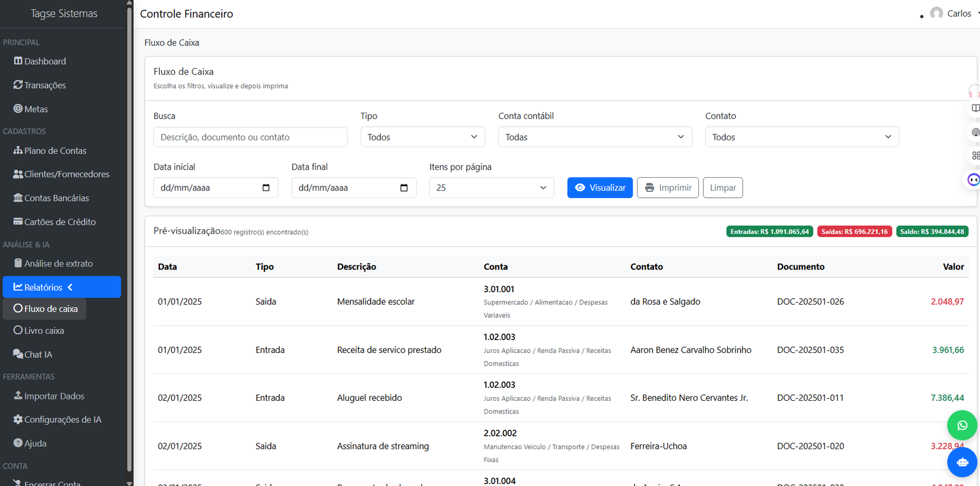Expand the Conta contábil dropdown

(x=595, y=137)
